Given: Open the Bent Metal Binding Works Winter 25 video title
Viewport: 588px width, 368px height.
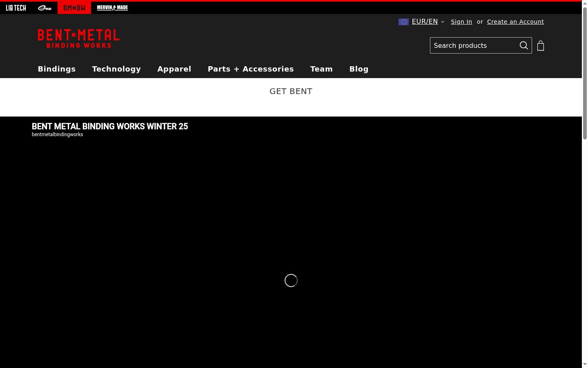Looking at the screenshot, I should (110, 126).
